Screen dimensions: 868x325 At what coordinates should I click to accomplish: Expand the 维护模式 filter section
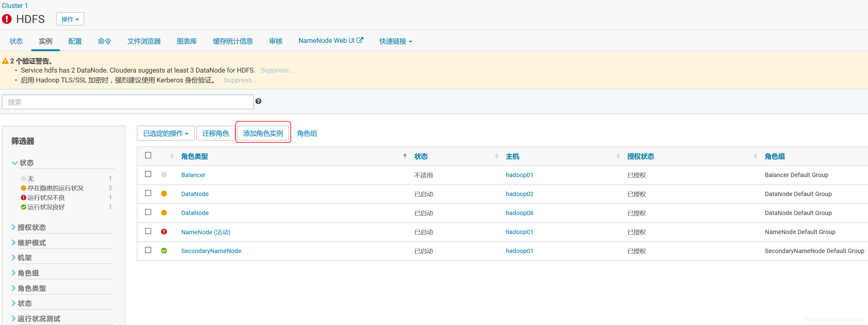pos(29,243)
